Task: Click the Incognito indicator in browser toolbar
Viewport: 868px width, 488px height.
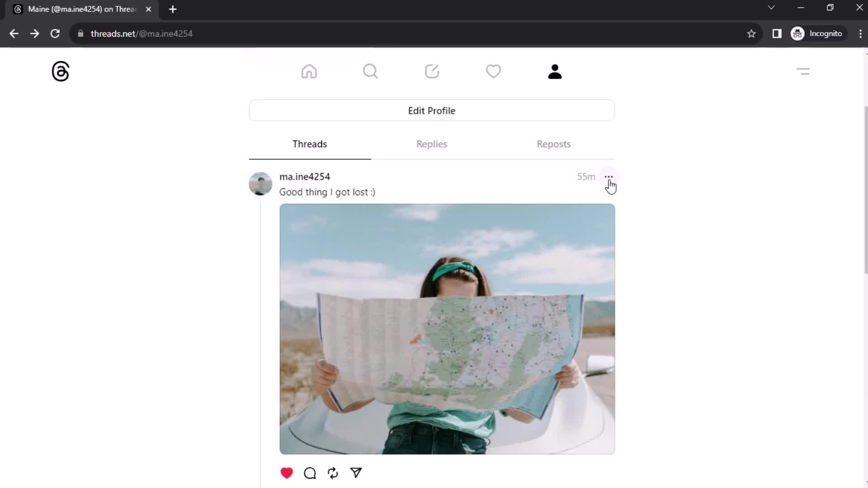Action: point(819,33)
